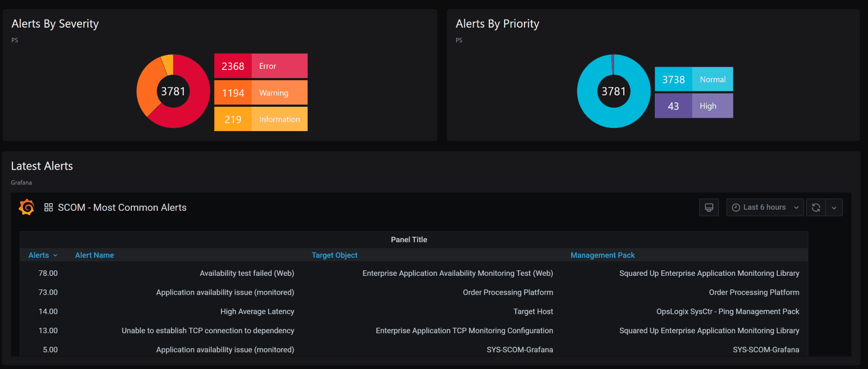This screenshot has width=868, height=369.
Task: Click Squared Up library cell in Availability test row
Action: (x=709, y=274)
